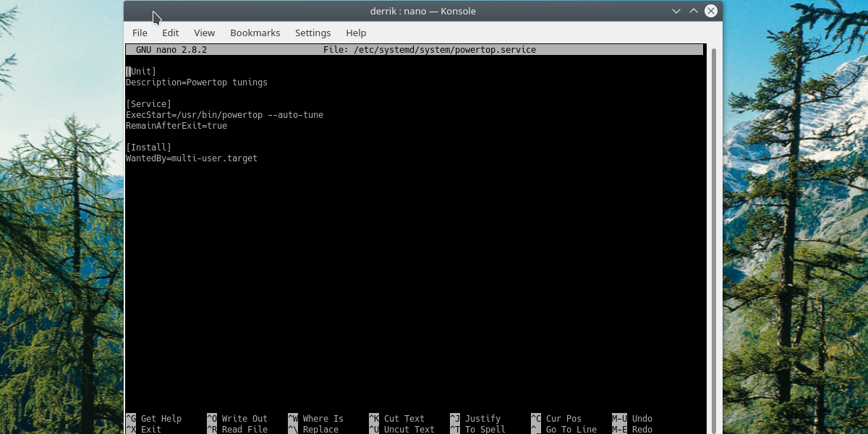This screenshot has width=868, height=434.
Task: Open the Bookmarks menu
Action: coord(255,33)
